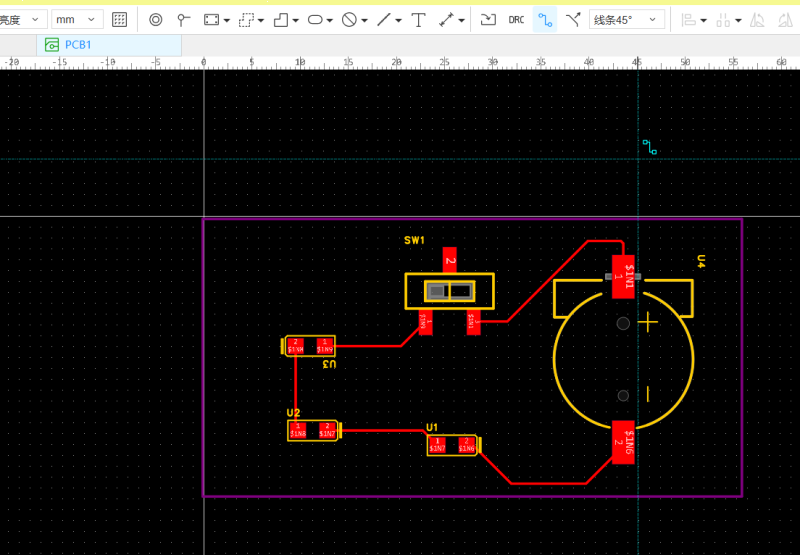Select the Text tool
The width and height of the screenshot is (800, 555).
tap(418, 19)
